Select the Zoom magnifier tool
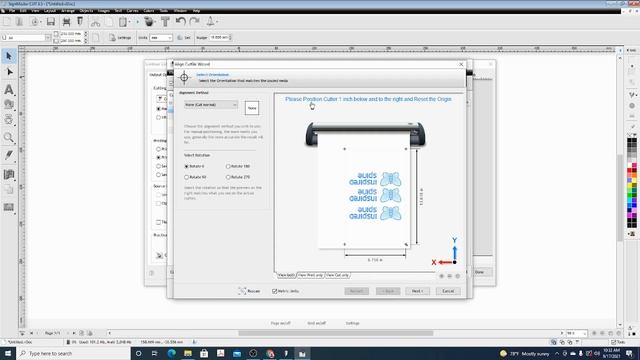640x360 pixels. point(9,138)
